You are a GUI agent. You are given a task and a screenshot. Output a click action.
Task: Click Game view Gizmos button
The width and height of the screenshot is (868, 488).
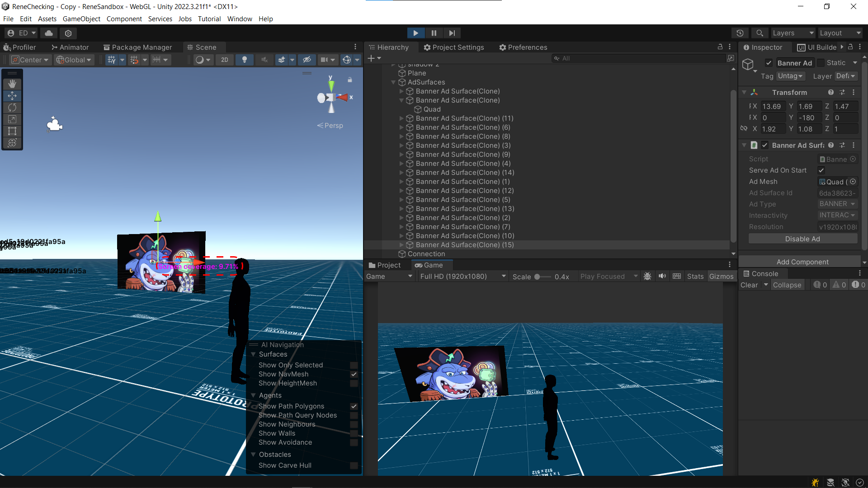[x=722, y=276]
